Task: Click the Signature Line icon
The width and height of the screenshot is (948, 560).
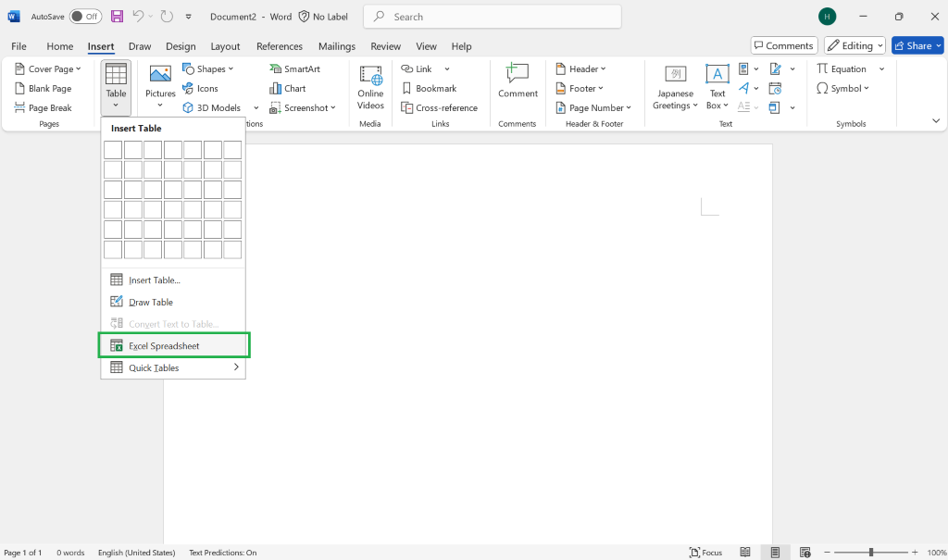Action: (x=776, y=68)
